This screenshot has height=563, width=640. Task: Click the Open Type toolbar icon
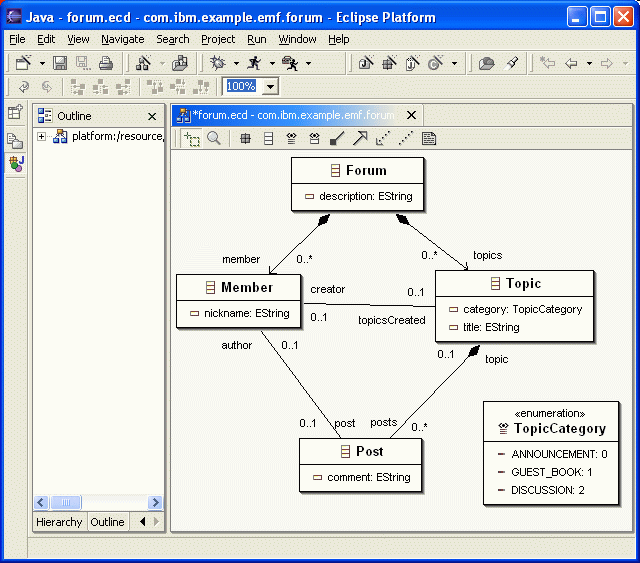[x=487, y=63]
